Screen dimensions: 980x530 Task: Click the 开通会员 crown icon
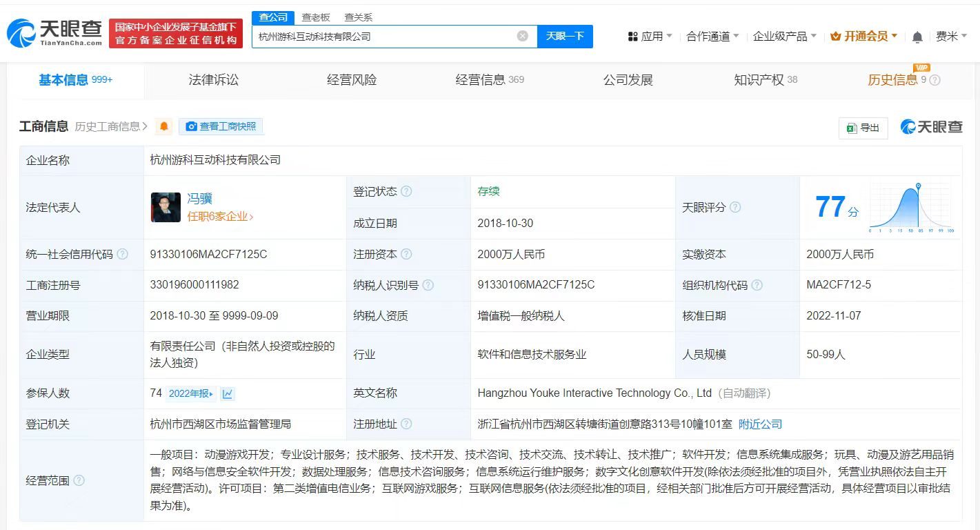837,35
